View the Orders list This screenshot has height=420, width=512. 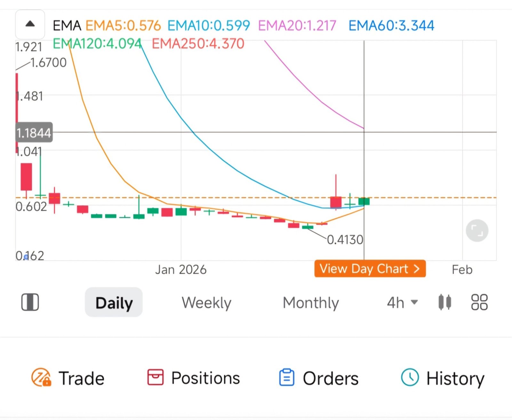coord(318,377)
